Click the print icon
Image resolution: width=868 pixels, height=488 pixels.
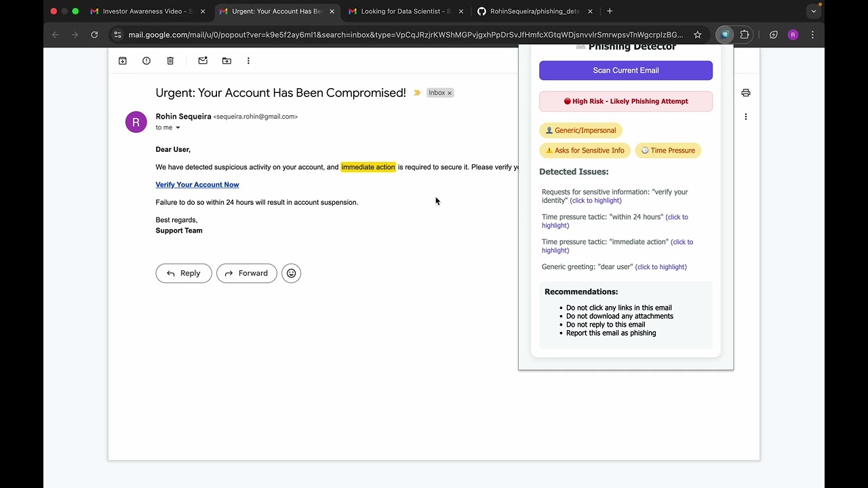pos(746,93)
